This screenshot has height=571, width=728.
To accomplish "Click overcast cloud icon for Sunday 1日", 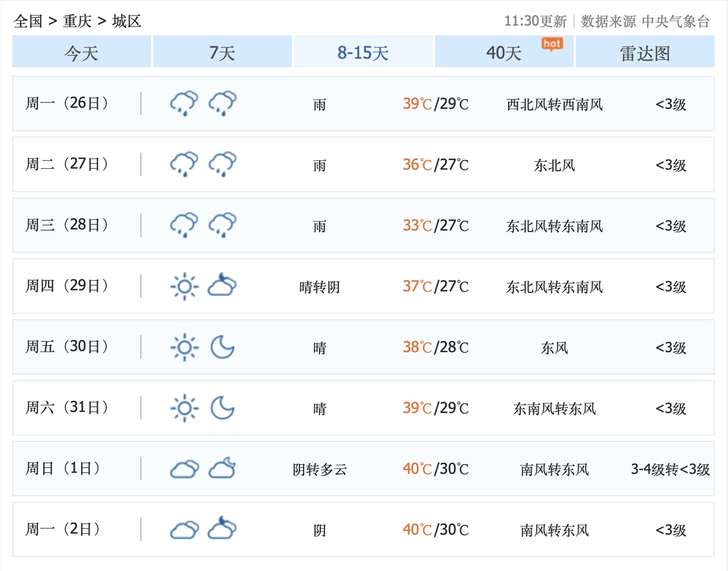I will point(184,469).
